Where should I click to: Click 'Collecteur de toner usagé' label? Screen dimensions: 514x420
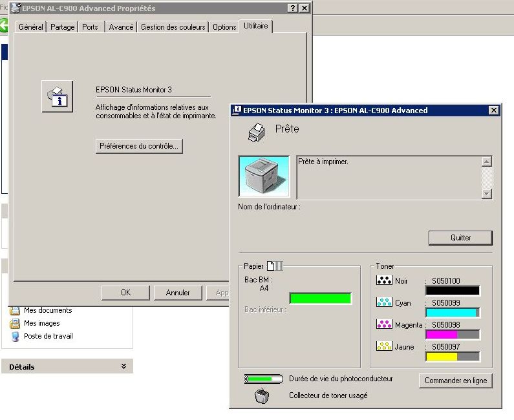coord(328,395)
